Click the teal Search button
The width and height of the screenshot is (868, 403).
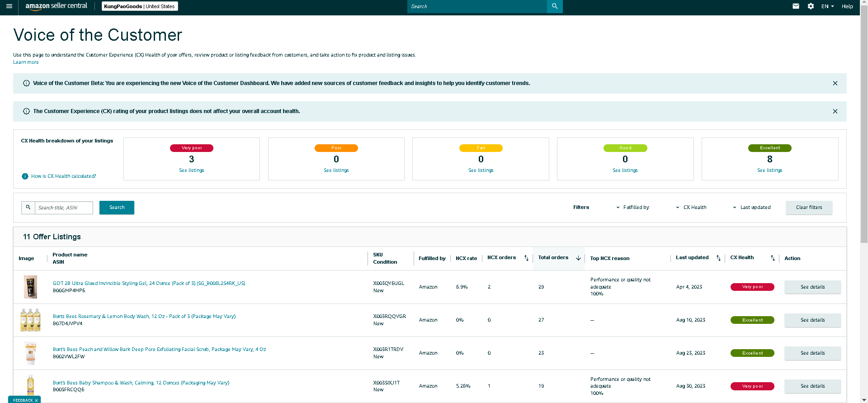click(x=117, y=208)
